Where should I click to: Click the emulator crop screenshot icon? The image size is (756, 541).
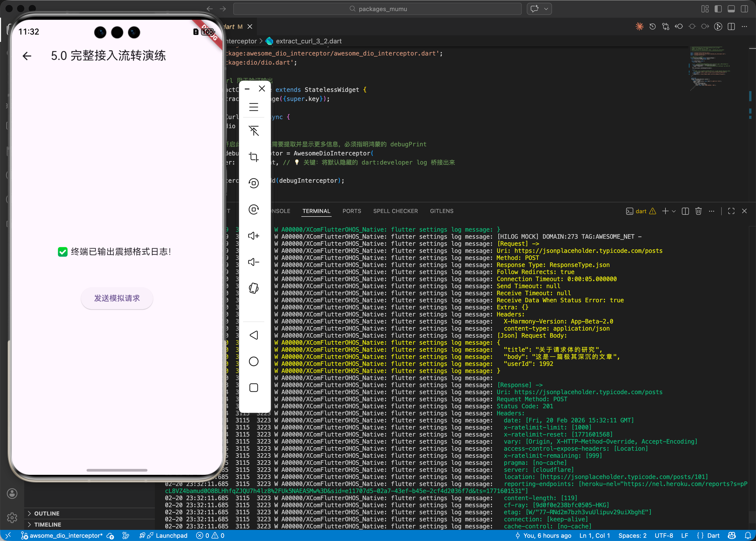tap(254, 157)
